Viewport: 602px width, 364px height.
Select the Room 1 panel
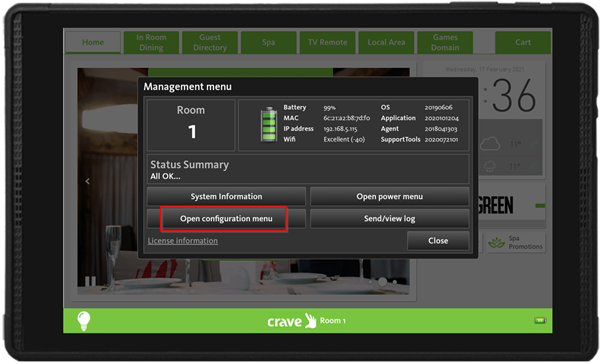[x=191, y=125]
